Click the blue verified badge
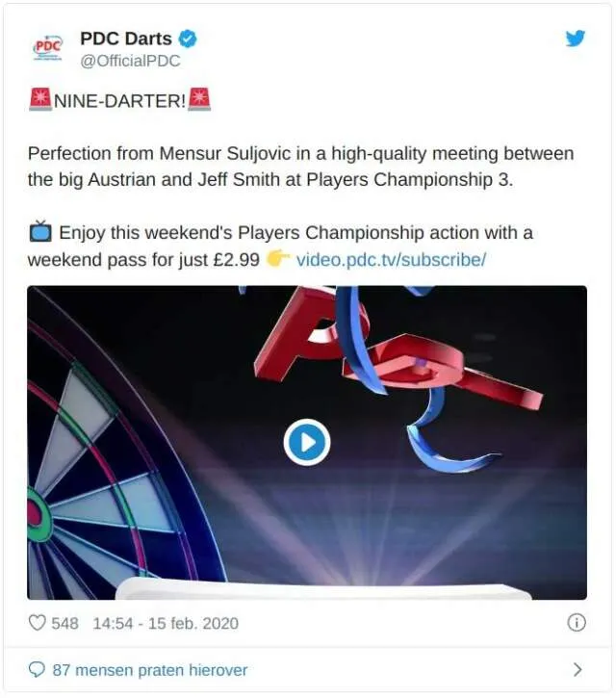 pos(190,39)
